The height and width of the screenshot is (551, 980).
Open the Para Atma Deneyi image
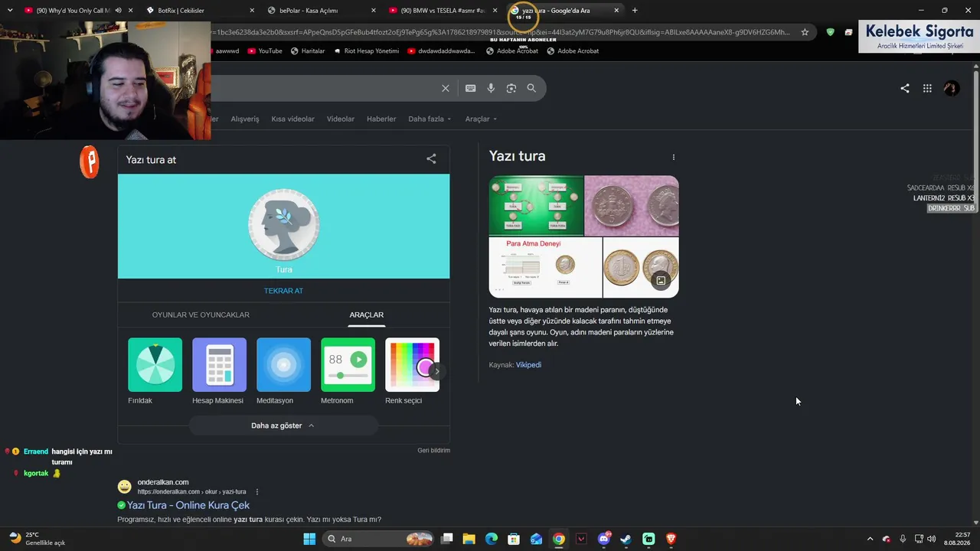coord(545,267)
